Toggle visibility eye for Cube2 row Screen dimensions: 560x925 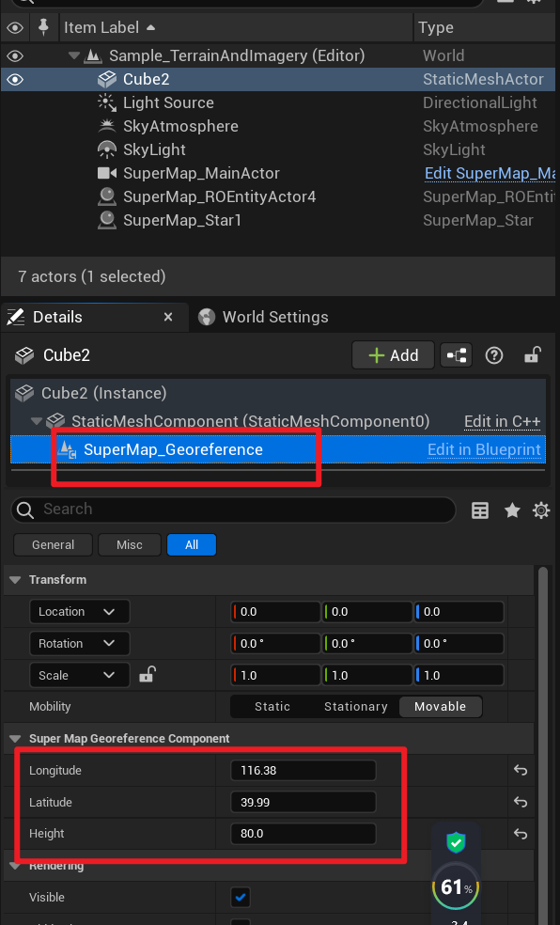click(x=15, y=79)
